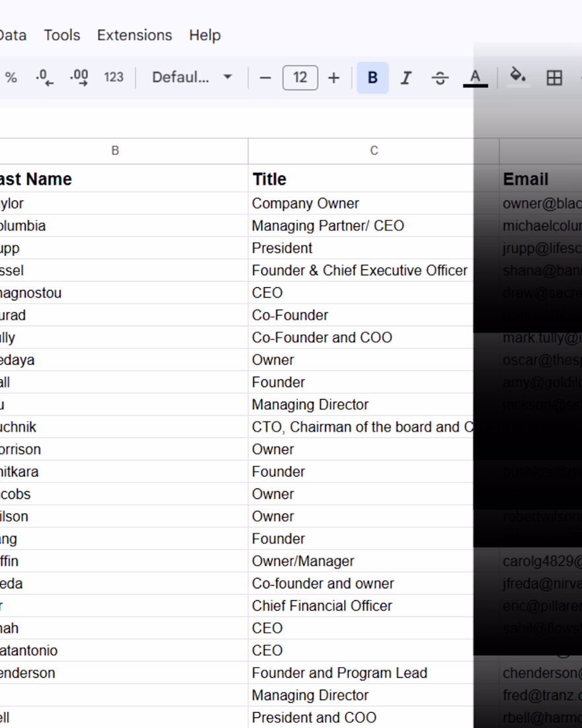Open the Help menu

pyautogui.click(x=204, y=35)
